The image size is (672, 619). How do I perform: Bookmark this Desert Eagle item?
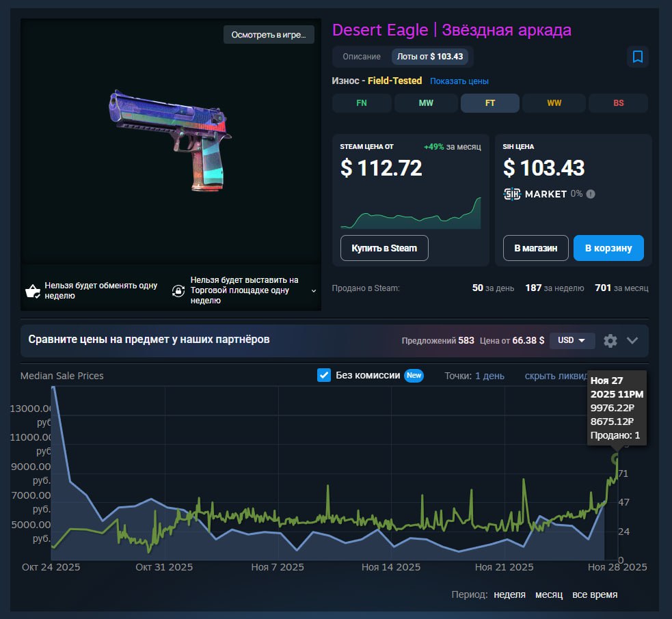pos(637,57)
